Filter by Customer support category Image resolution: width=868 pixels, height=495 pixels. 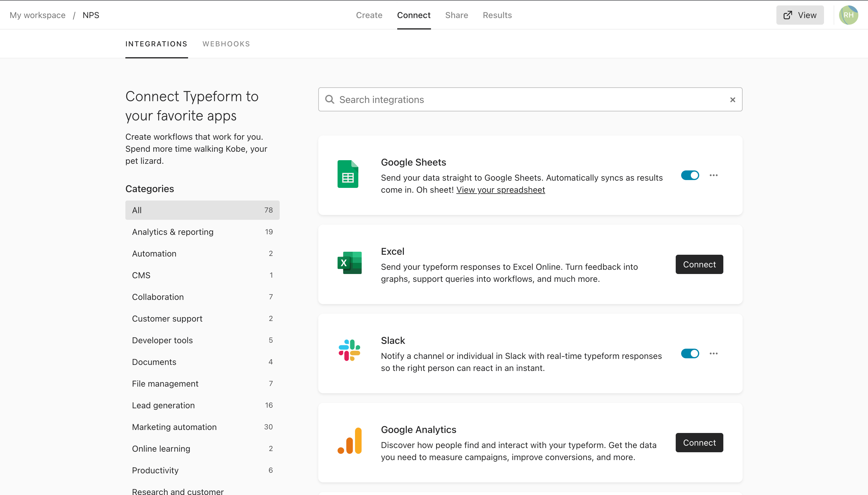coord(202,319)
